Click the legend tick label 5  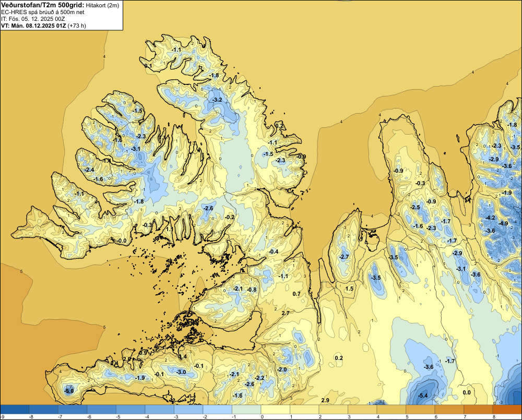407,417
